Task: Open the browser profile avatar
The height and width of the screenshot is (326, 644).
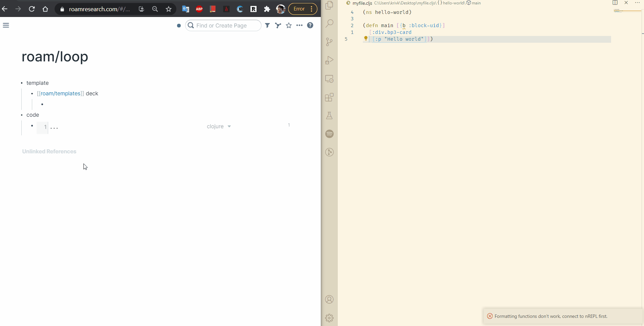Action: [x=280, y=9]
